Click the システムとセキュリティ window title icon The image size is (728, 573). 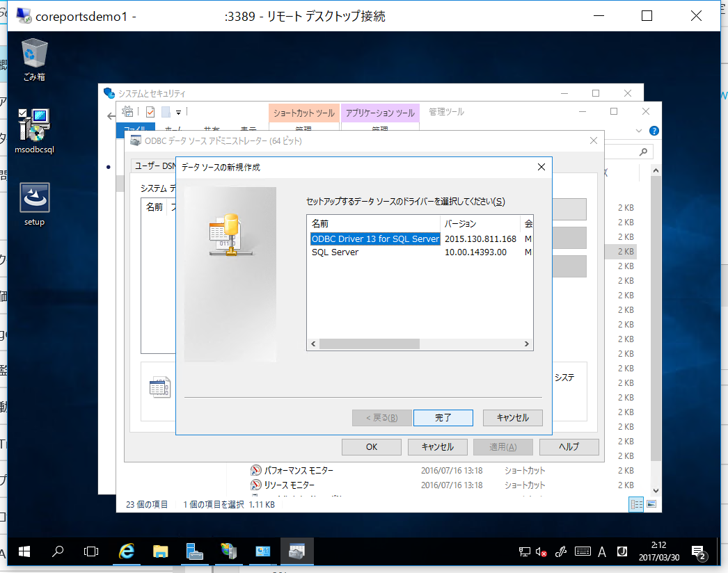[x=109, y=93]
